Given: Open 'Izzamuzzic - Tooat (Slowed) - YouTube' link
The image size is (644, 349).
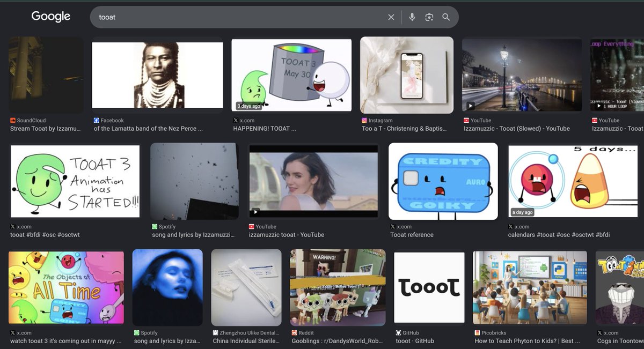Looking at the screenshot, I should coord(517,129).
